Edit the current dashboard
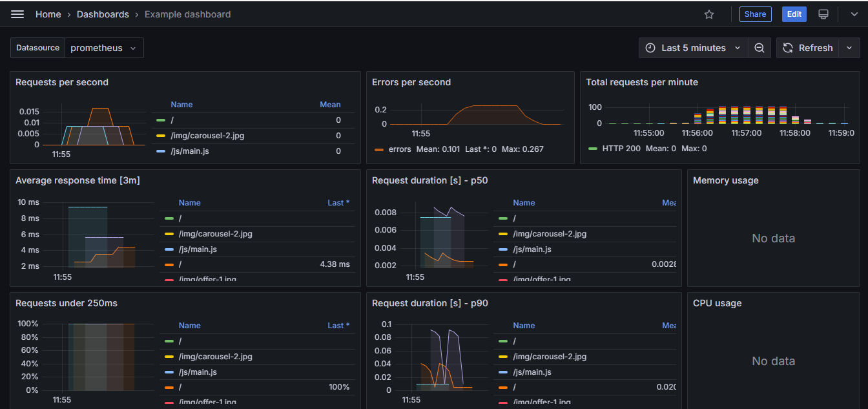868x409 pixels. click(794, 14)
